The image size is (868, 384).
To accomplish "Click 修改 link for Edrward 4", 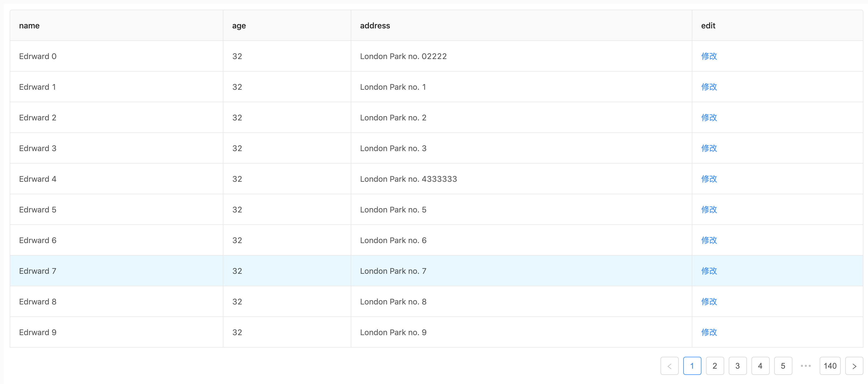I will pyautogui.click(x=709, y=179).
